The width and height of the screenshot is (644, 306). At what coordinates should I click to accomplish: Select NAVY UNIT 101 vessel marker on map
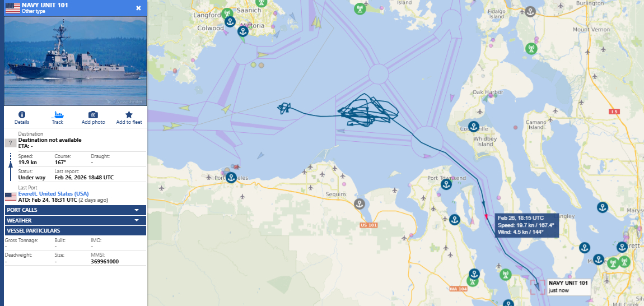(537, 286)
